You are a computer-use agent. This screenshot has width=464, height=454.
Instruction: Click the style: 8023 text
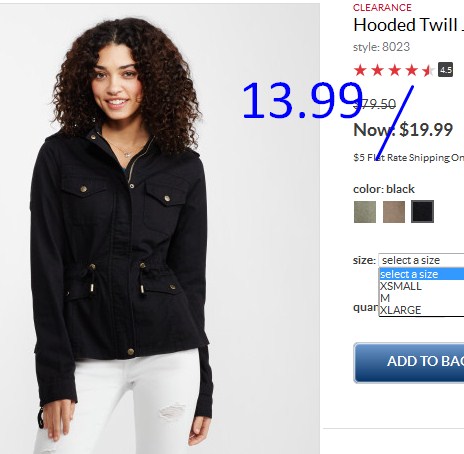coord(381,47)
